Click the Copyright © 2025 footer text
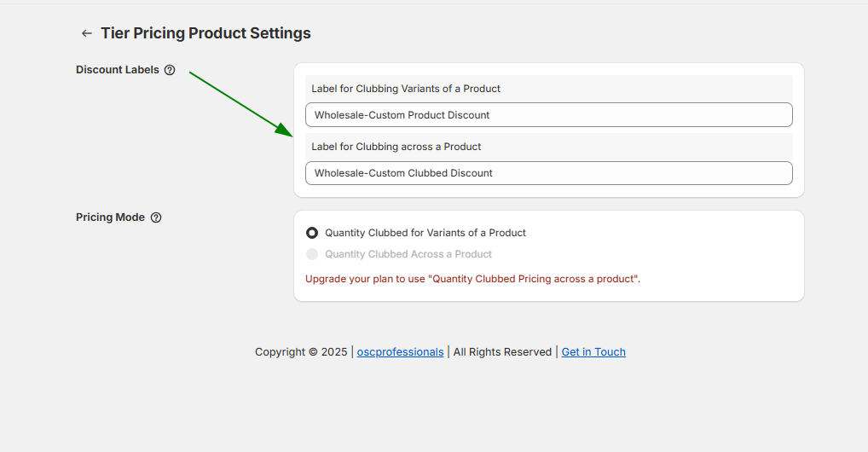This screenshot has height=452, width=868. coord(301,352)
